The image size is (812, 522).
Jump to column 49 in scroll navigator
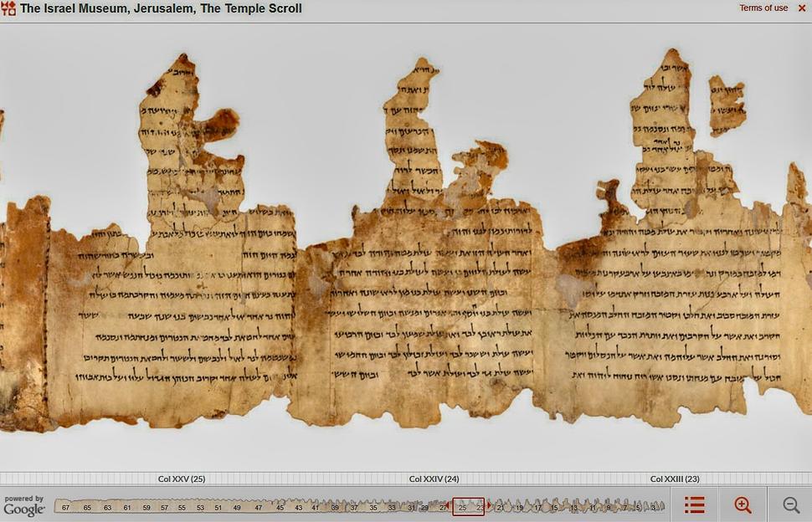(x=237, y=508)
